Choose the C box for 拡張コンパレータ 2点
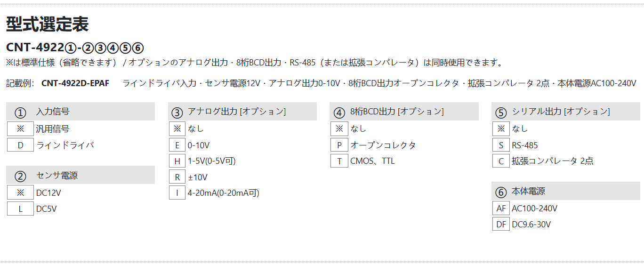 501,161
